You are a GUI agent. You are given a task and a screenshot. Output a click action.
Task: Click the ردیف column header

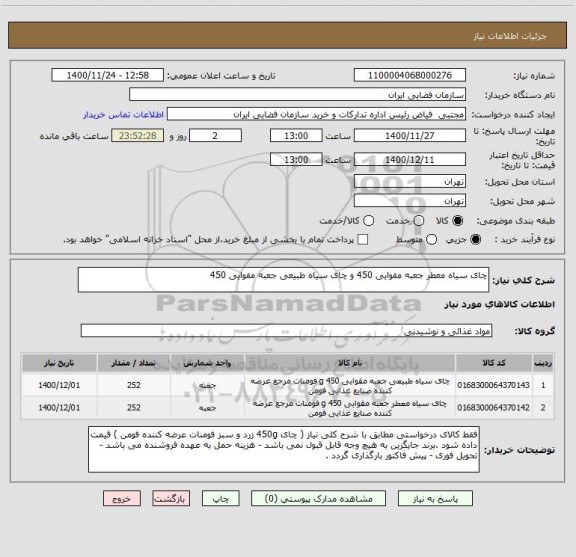543,363
